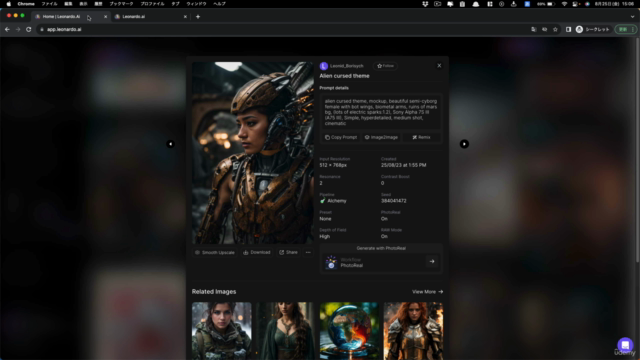Screen dimensions: 640x360
Task: Open the red-haired armored woman image
Action: tap(413, 331)
